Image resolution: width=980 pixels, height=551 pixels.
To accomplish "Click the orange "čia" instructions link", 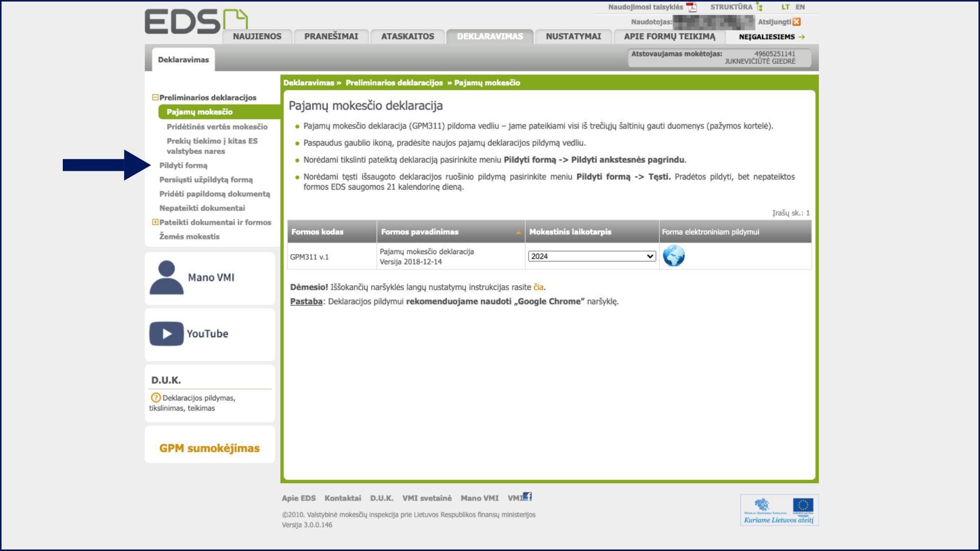I will 538,287.
